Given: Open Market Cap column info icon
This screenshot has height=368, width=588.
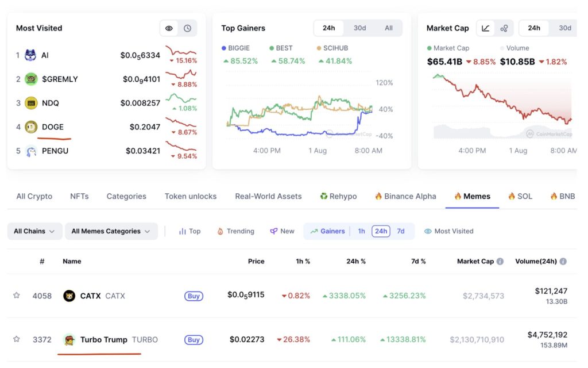Looking at the screenshot, I should [500, 262].
